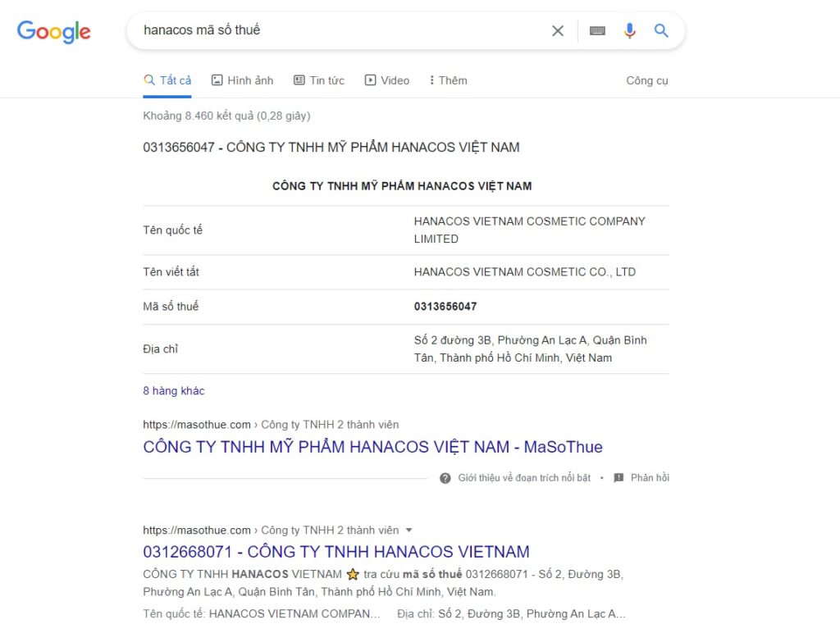Image resolution: width=840 pixels, height=633 pixels.
Task: Open the Công cụ search tools
Action: click(646, 80)
